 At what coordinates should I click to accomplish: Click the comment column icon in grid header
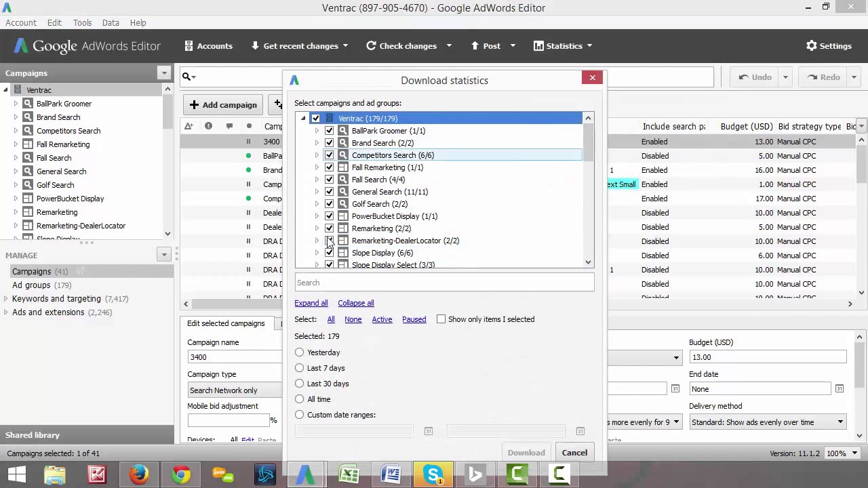(x=229, y=126)
